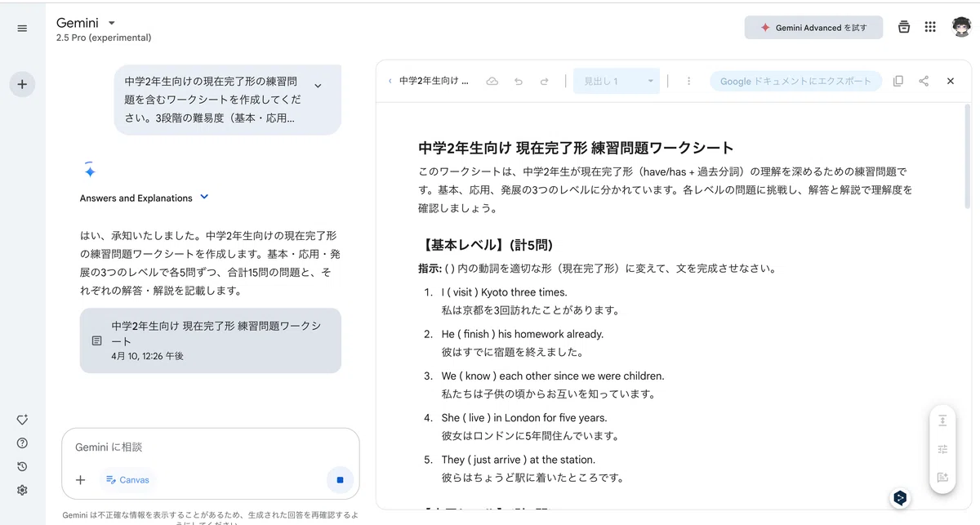Viewport: 980px width, 525px height.
Task: Click the 2.5 Pro (experimental) model label
Action: (104, 38)
